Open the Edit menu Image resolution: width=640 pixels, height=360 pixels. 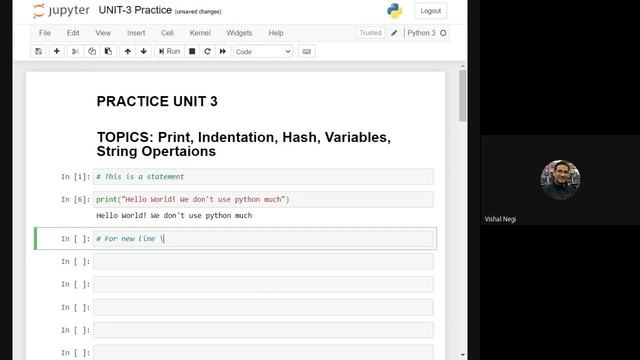(x=73, y=33)
